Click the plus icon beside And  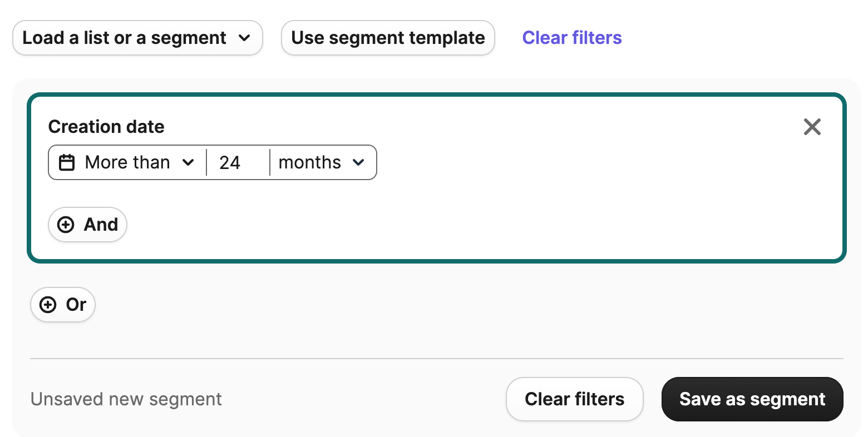click(x=66, y=225)
